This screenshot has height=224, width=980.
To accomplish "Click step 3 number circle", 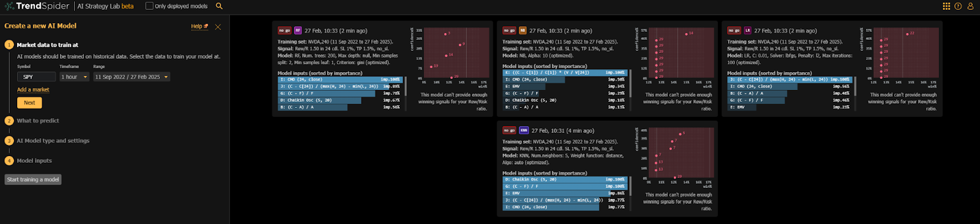I will click(9, 141).
